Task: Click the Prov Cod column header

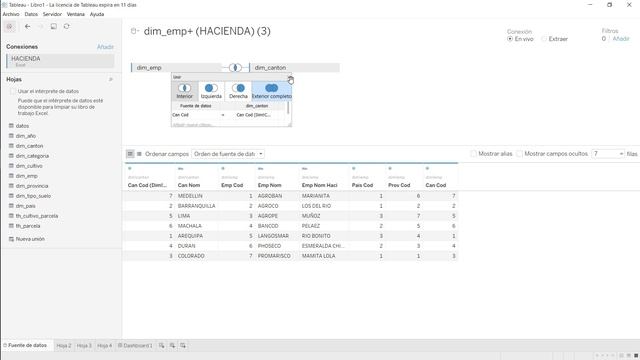Action: point(399,185)
